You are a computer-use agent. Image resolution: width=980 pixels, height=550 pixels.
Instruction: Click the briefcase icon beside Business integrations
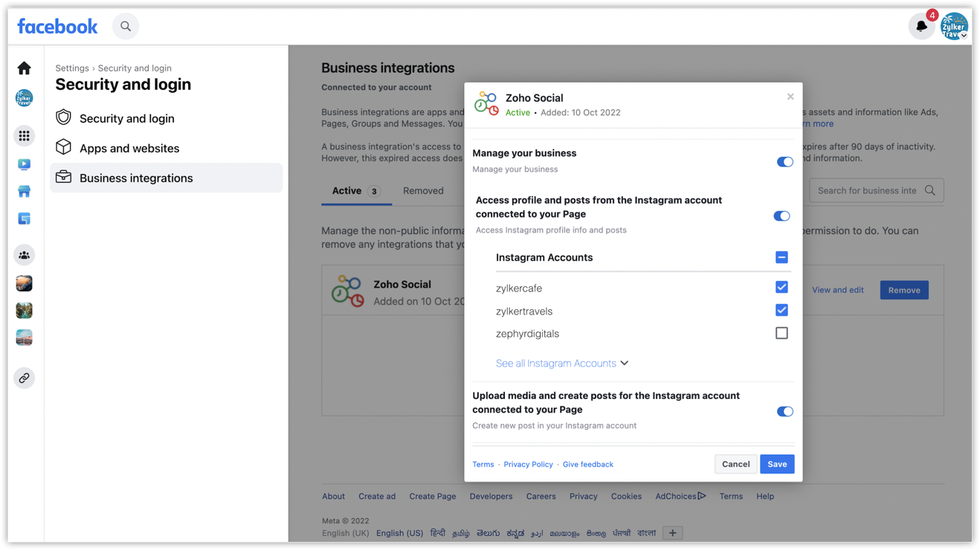(64, 177)
